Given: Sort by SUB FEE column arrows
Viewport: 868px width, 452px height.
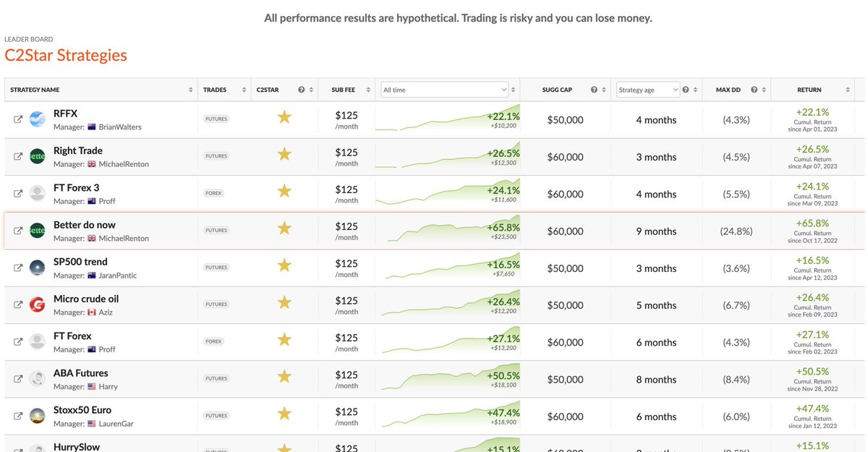Looking at the screenshot, I should (368, 90).
